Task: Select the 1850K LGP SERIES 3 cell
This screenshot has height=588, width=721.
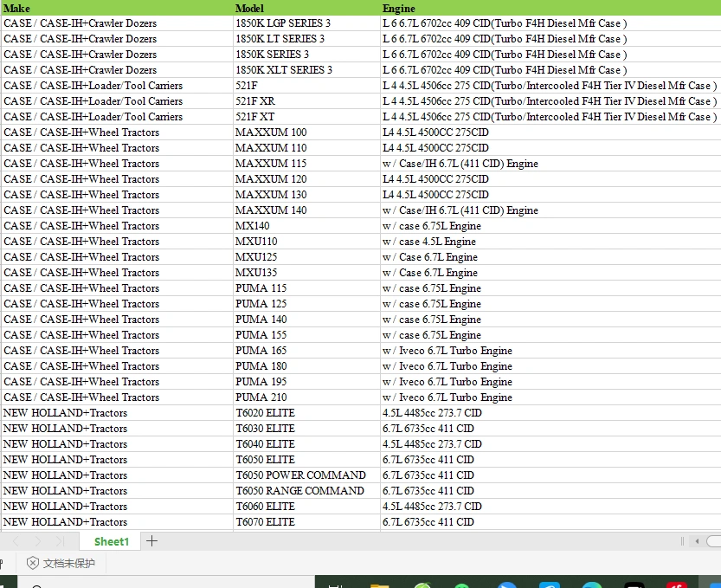Action: pyautogui.click(x=306, y=23)
